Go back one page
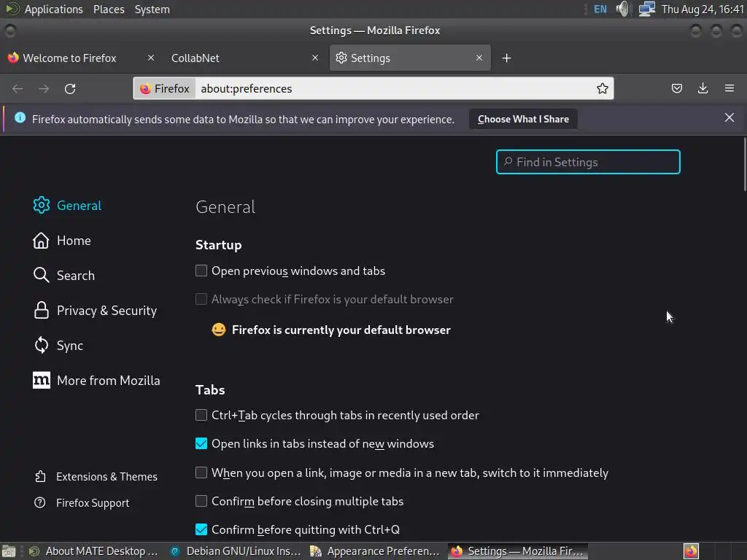 point(18,88)
